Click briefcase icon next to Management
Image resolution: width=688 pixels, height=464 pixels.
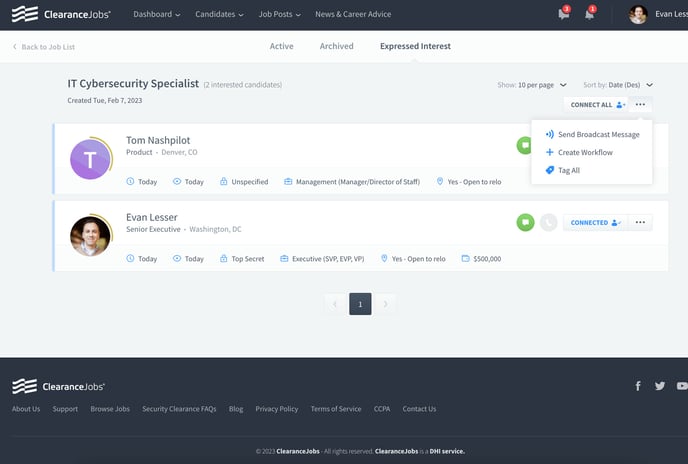pyautogui.click(x=288, y=181)
